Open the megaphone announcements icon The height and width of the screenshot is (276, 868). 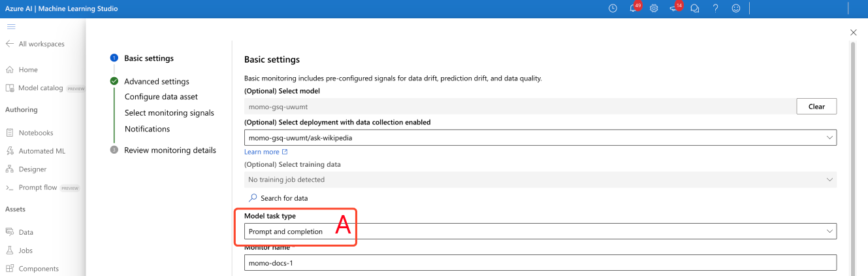pos(674,9)
